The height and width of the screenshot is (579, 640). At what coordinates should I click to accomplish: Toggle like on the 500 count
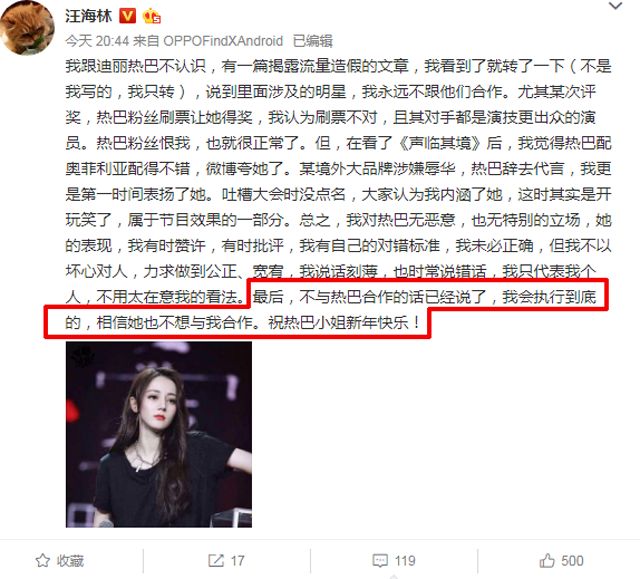coord(562,561)
